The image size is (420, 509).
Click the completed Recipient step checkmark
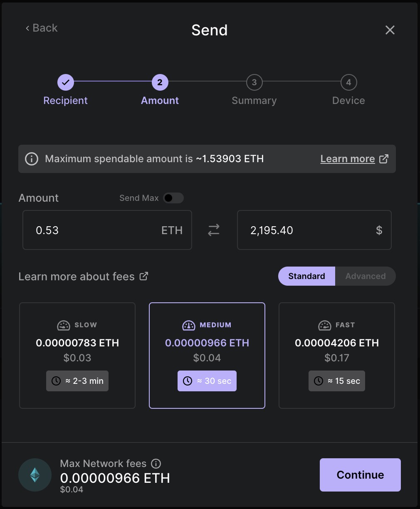click(66, 82)
